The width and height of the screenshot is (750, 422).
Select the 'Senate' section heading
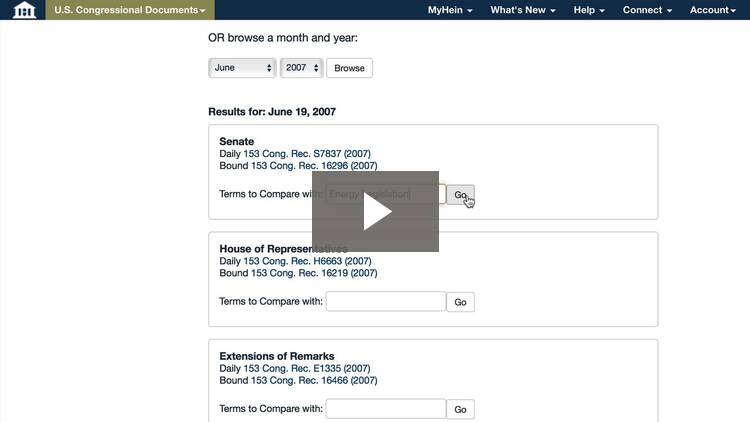coord(236,142)
